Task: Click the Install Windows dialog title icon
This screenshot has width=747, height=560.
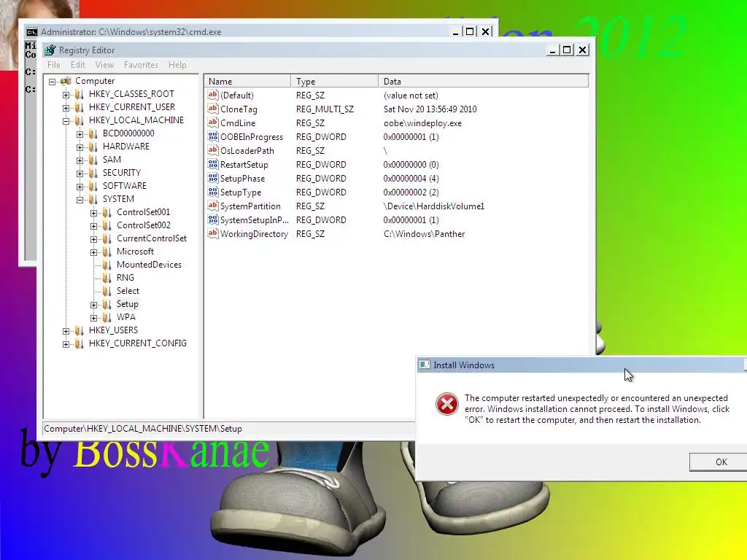Action: point(424,365)
